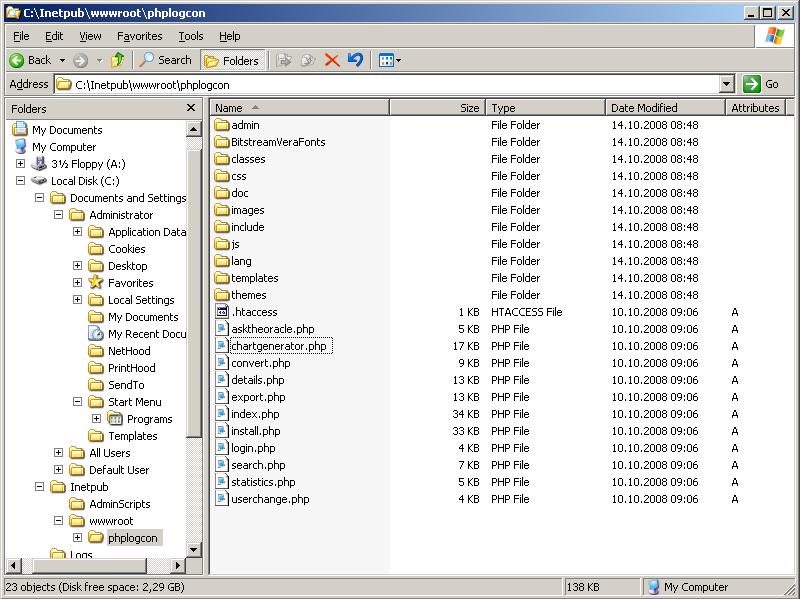Click folder tree horizontal scroll-right arrow
Viewport: 800px width, 599px height.
(178, 565)
